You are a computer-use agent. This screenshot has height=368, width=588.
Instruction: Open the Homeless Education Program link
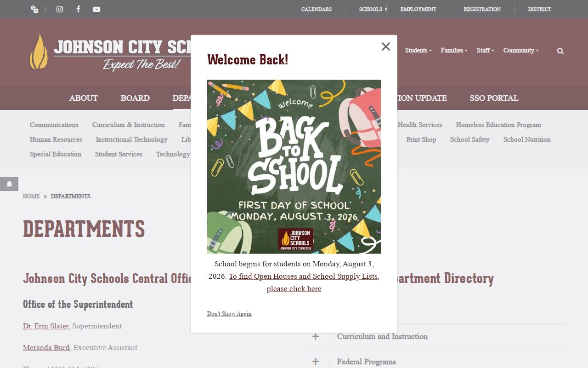coord(498,125)
